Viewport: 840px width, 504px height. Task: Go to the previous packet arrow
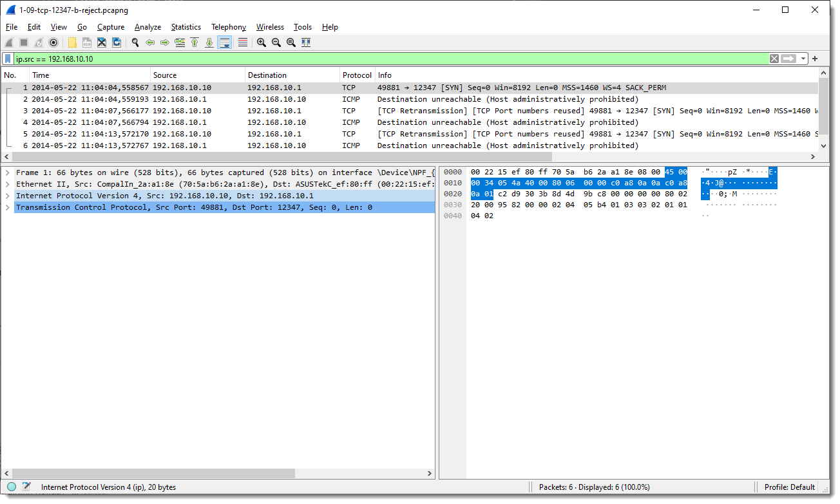coord(150,42)
